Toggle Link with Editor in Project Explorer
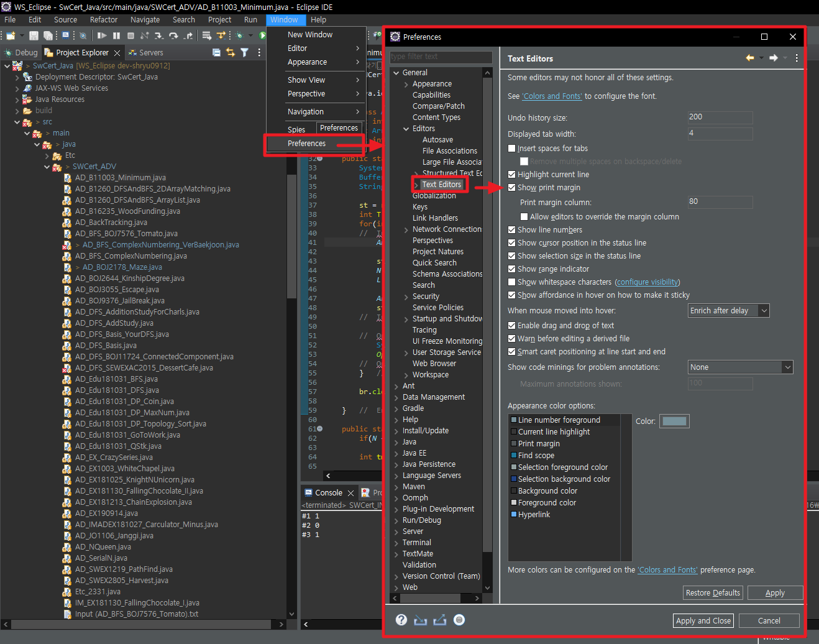Viewport: 819px width, 644px height. click(231, 53)
